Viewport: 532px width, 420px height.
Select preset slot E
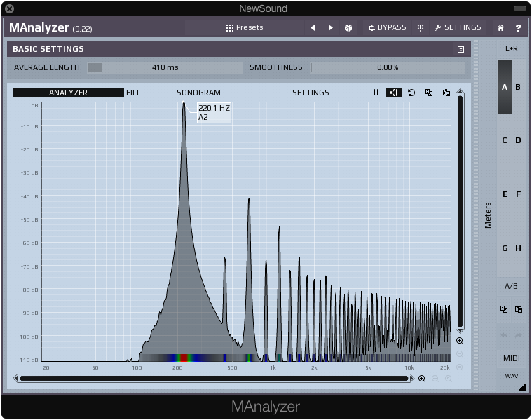point(505,194)
